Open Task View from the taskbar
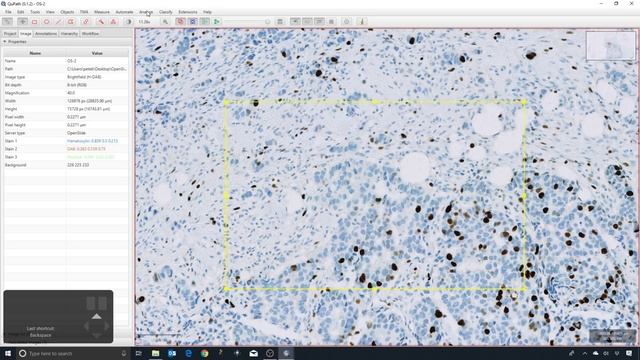The image size is (640, 360). tap(138, 353)
